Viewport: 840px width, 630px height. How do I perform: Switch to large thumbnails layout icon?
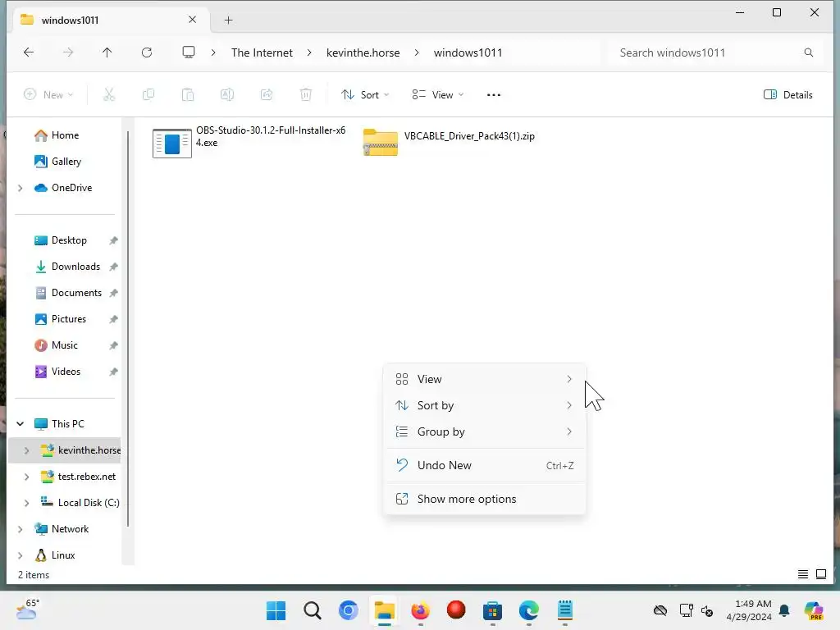pos(820,574)
